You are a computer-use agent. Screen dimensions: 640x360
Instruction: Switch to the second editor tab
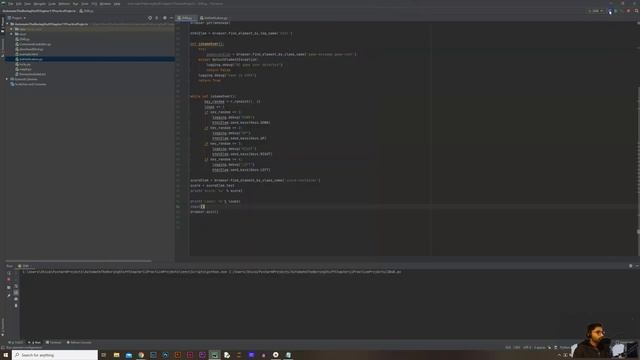(214, 18)
